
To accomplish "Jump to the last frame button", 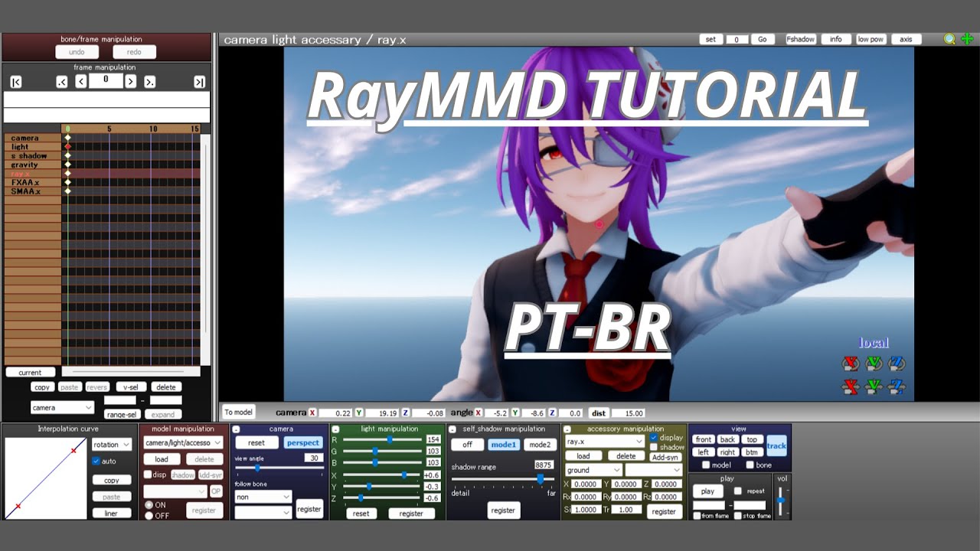I will point(200,82).
